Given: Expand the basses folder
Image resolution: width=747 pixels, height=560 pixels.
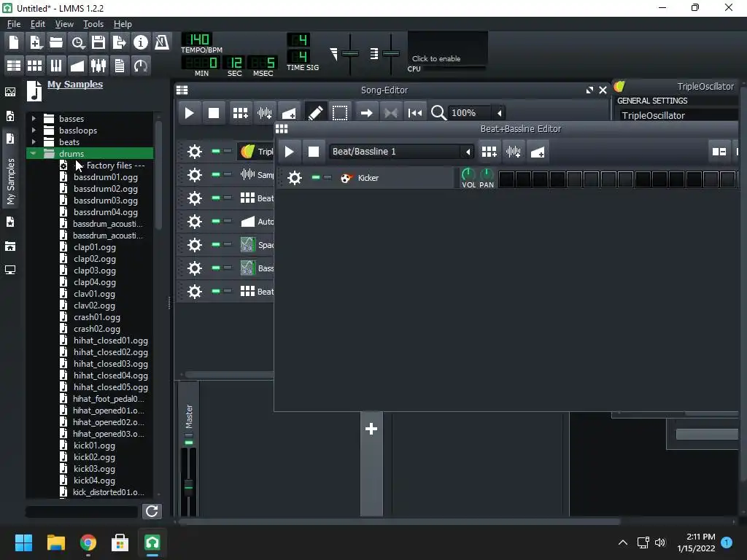Looking at the screenshot, I should [34, 118].
